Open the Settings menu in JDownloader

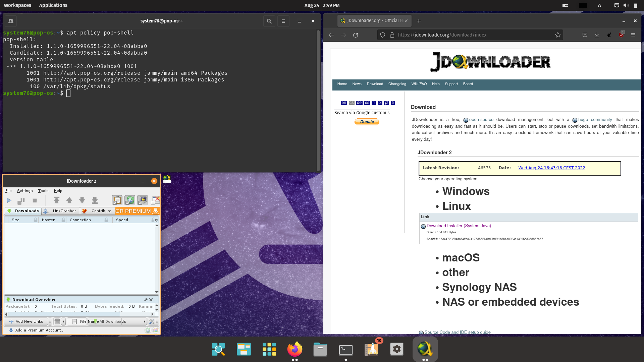25,191
